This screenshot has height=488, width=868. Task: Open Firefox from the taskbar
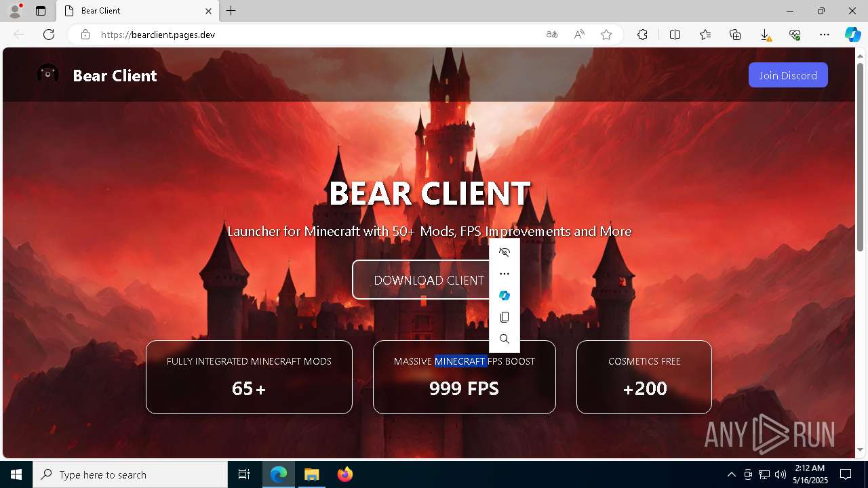coord(344,474)
